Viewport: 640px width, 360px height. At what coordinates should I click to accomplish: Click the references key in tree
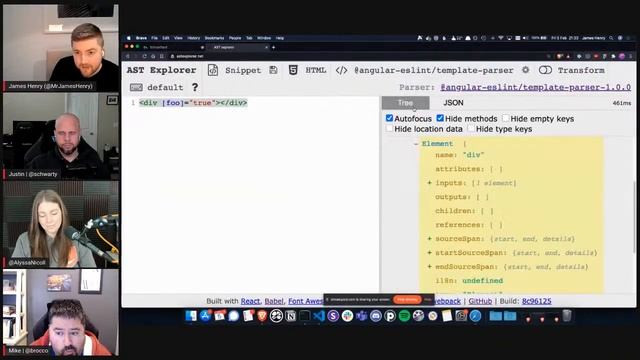[459, 225]
